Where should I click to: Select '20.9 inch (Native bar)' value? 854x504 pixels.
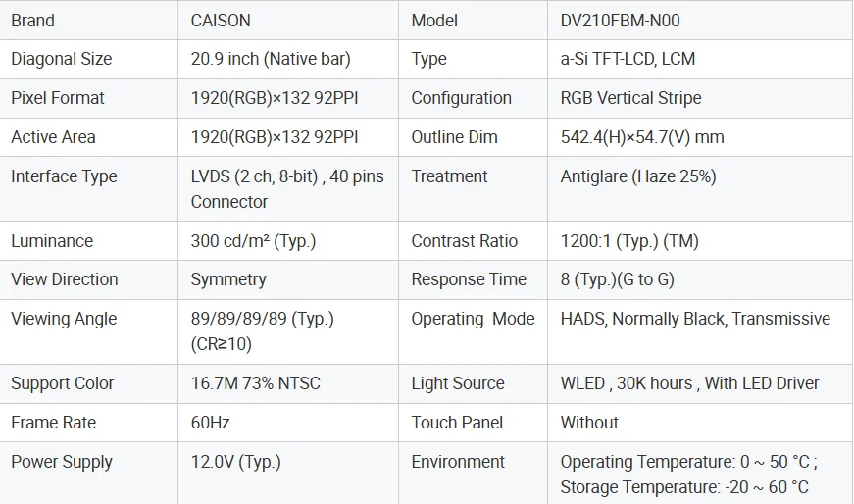pos(271,59)
